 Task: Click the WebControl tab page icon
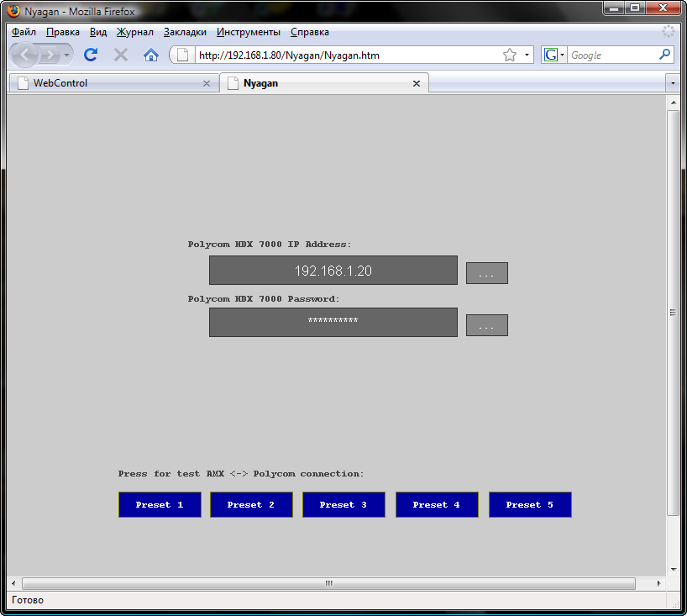(x=23, y=83)
